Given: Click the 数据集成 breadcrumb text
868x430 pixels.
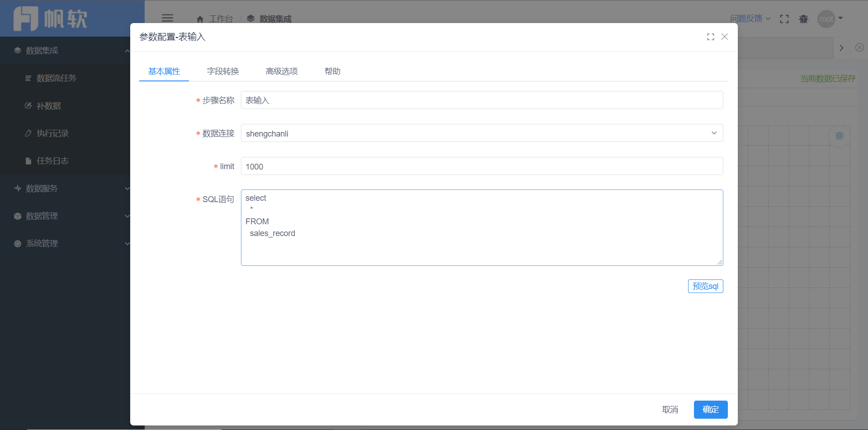Looking at the screenshot, I should point(276,19).
